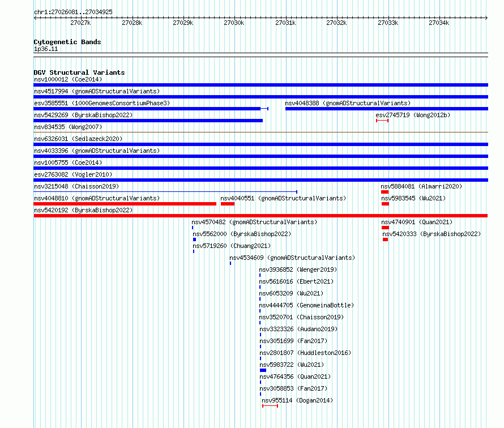Click nsv3215048 (Chaisson2019) label
Screen dimensions: 504x428
(76, 186)
